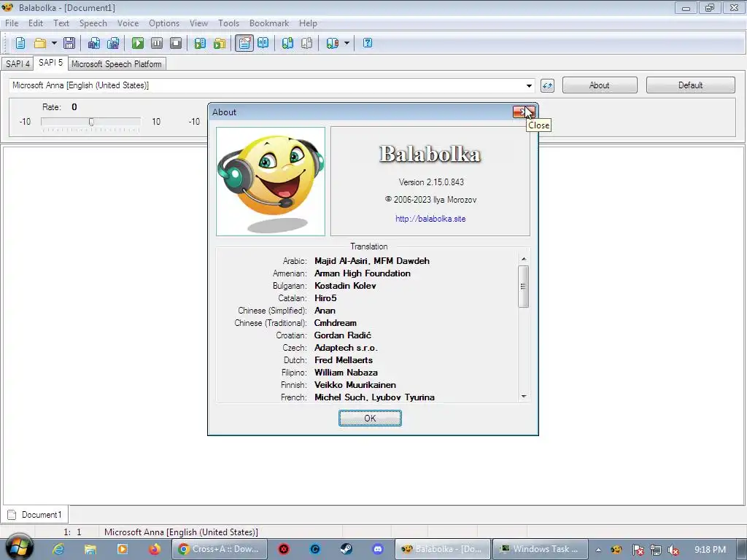Open the Edit menu

[36, 23]
